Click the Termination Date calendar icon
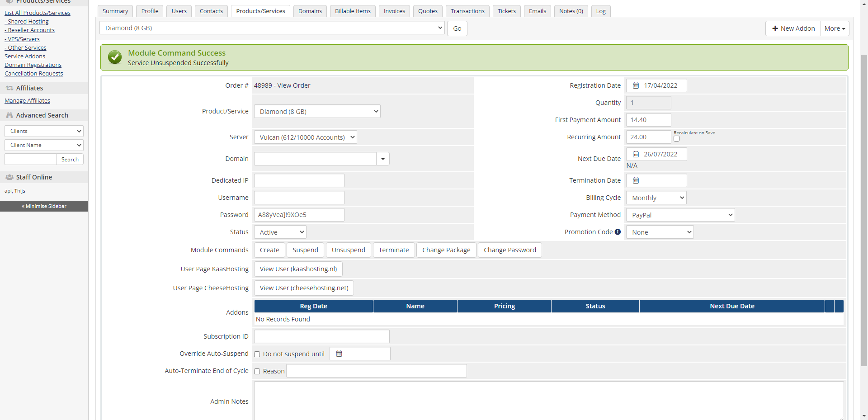This screenshot has height=420, width=868. pos(636,180)
